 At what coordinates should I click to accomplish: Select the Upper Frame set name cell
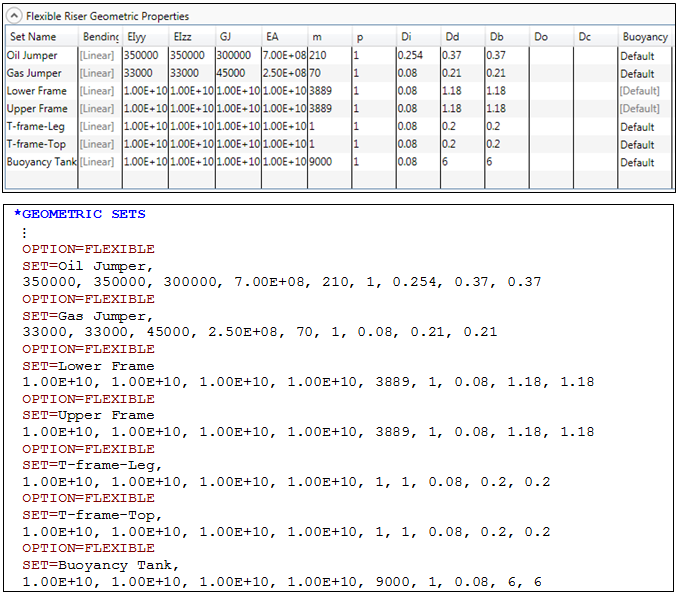coord(42,109)
